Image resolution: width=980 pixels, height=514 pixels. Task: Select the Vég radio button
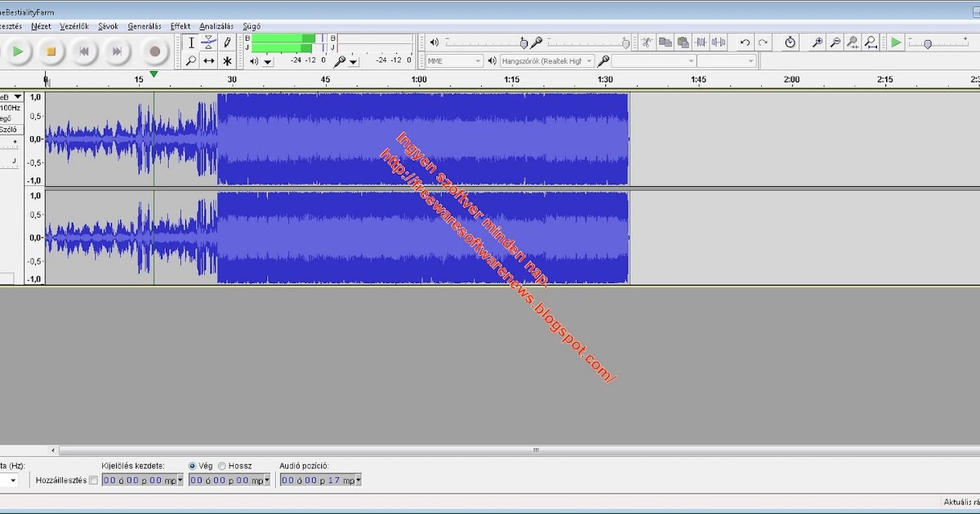tap(193, 466)
